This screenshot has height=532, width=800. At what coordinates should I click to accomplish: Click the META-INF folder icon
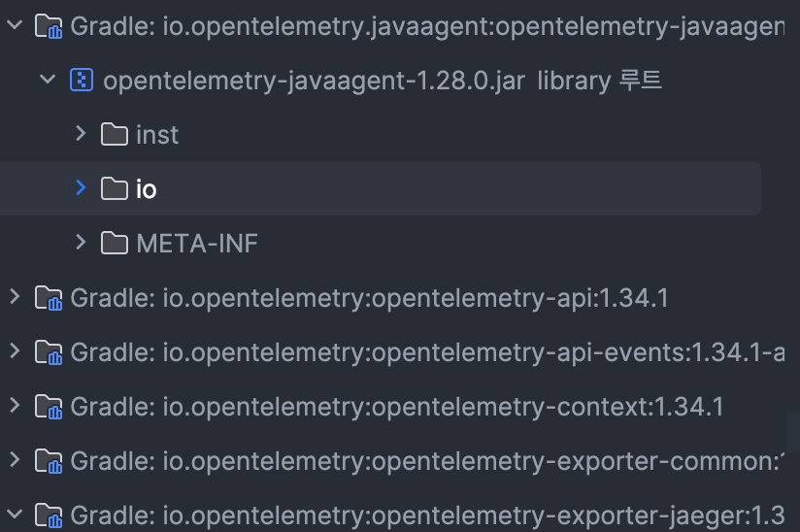click(x=115, y=243)
